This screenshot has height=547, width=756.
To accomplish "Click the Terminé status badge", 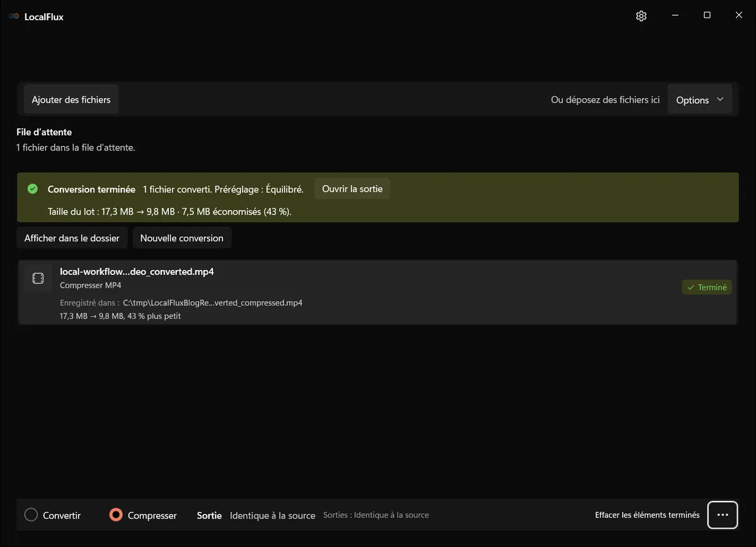I will coord(707,287).
